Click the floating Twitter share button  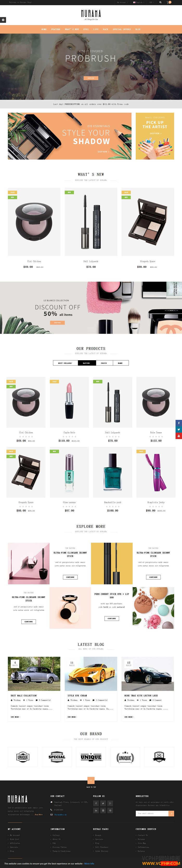[x=179, y=429]
